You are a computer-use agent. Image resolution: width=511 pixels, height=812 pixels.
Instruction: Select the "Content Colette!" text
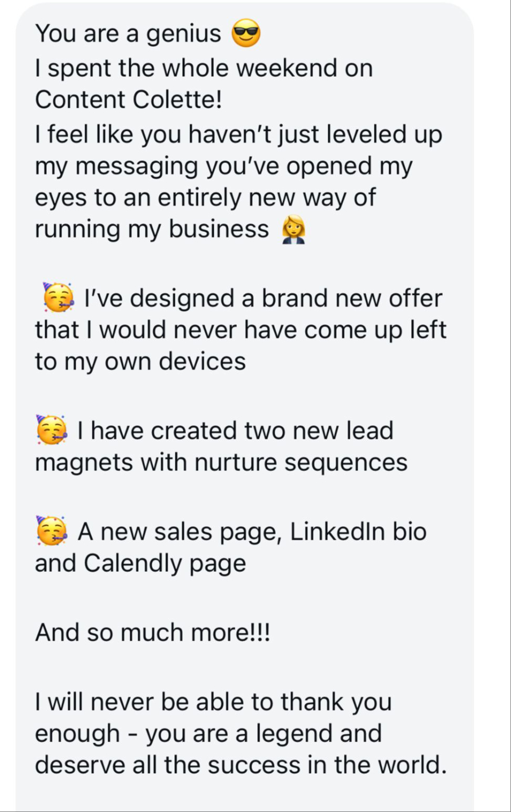pos(129,100)
